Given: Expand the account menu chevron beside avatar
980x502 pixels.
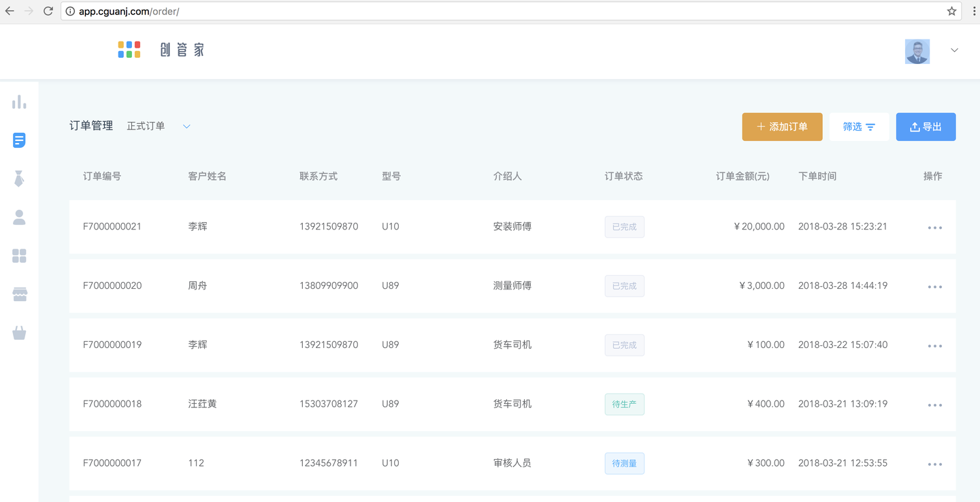Looking at the screenshot, I should point(954,50).
